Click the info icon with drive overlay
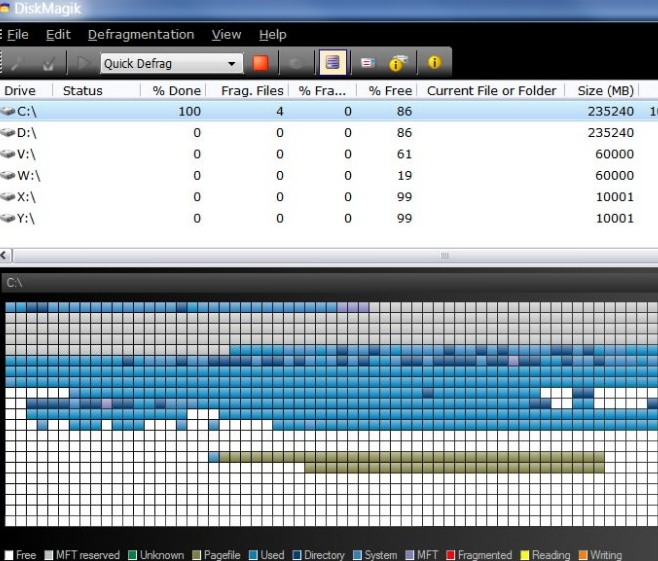The height and width of the screenshot is (561, 658). coord(397,63)
